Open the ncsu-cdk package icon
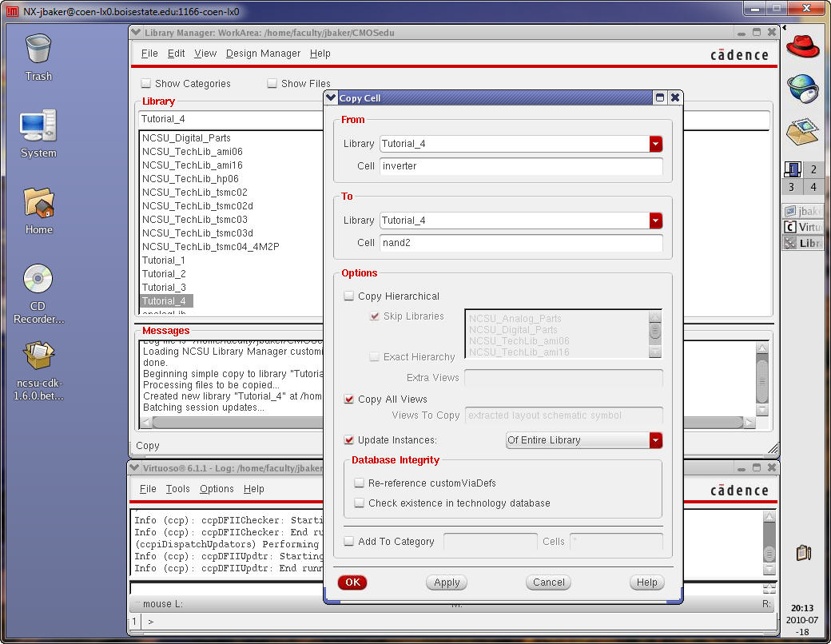831x644 pixels. click(x=38, y=356)
